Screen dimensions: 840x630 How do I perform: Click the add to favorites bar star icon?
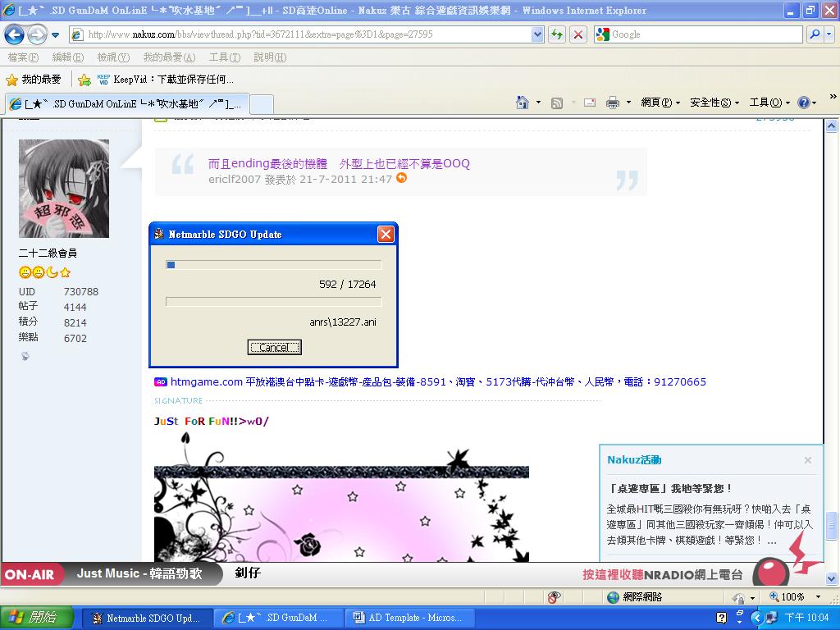click(84, 80)
